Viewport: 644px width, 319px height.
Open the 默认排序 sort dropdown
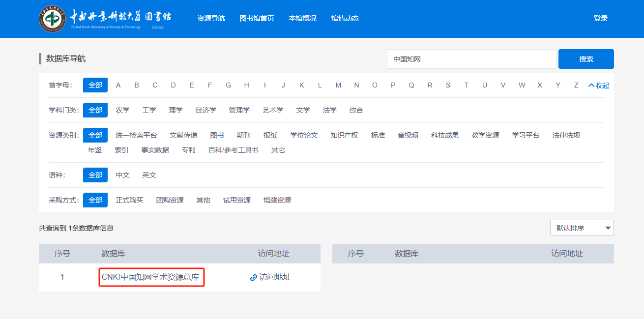582,228
